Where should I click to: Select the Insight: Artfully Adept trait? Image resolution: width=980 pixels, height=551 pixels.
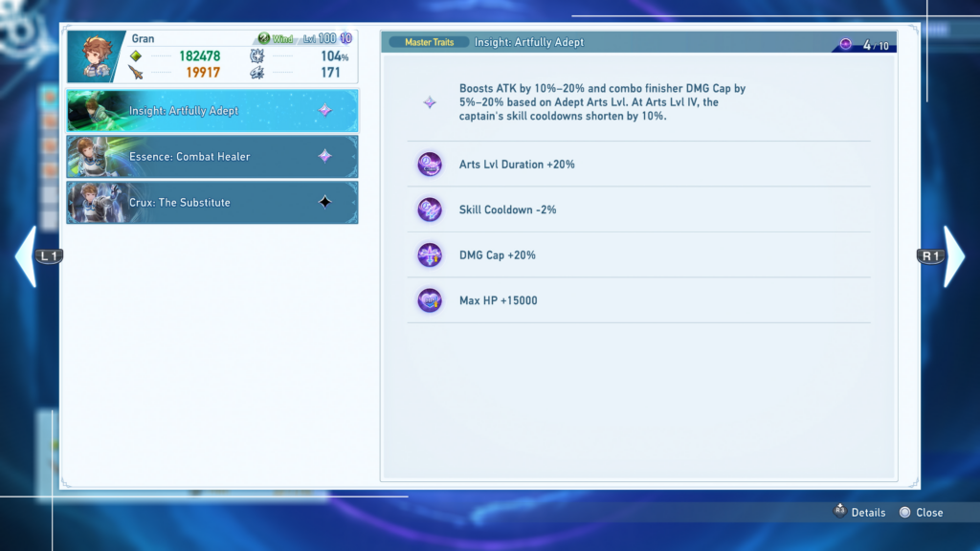pyautogui.click(x=212, y=111)
